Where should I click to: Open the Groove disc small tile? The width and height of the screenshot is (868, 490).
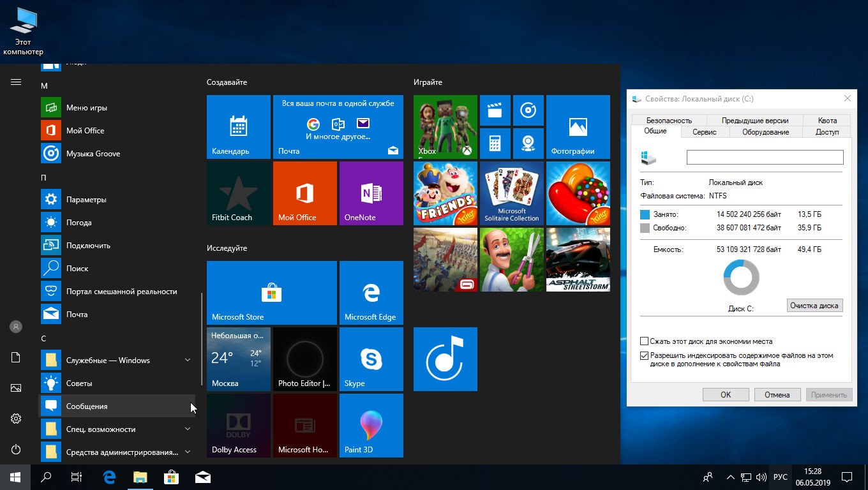coord(528,110)
